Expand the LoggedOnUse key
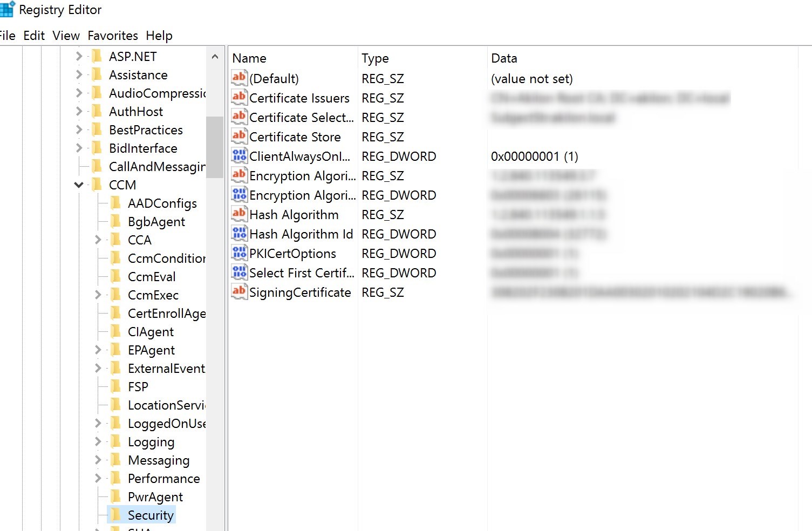The image size is (812, 531). [98, 424]
